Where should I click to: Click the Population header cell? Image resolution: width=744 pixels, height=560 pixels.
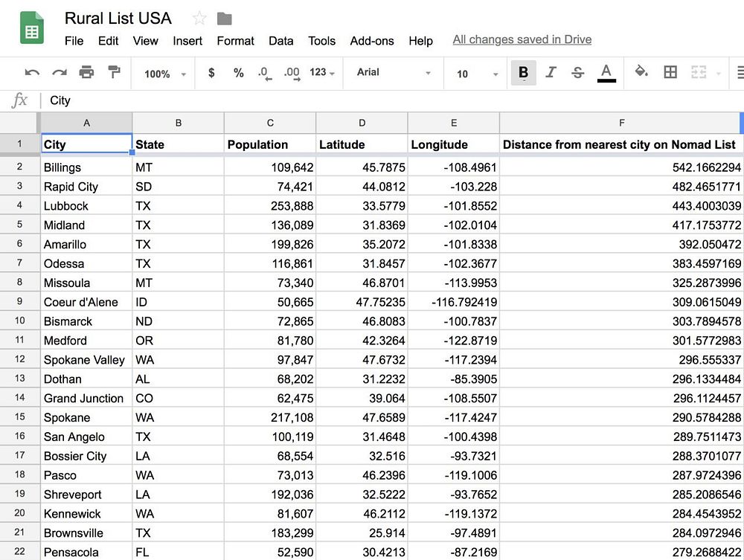(270, 144)
